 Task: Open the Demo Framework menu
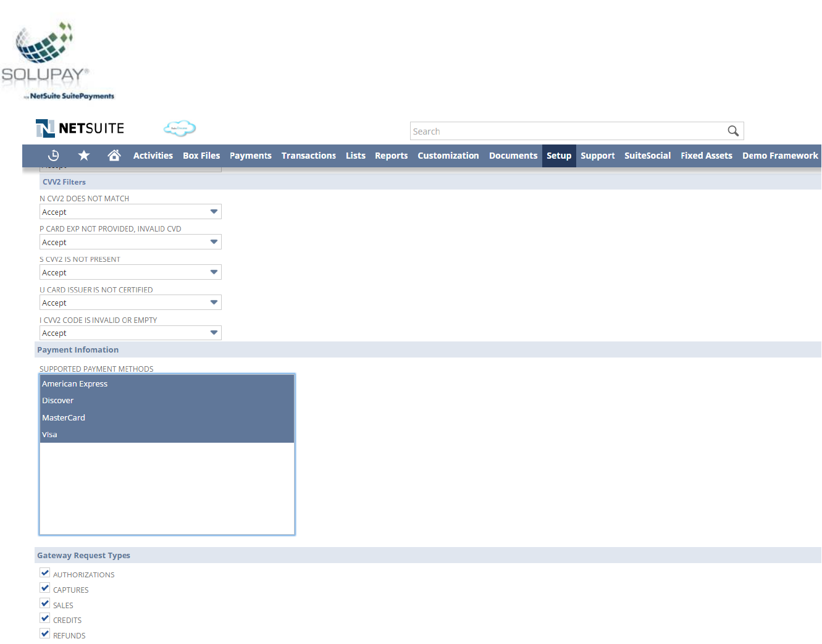point(780,156)
